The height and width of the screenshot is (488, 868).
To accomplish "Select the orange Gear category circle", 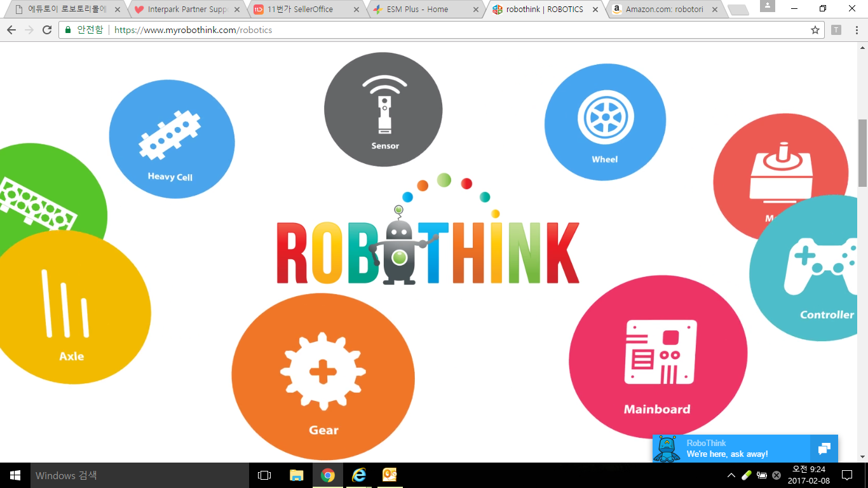I will [x=323, y=377].
